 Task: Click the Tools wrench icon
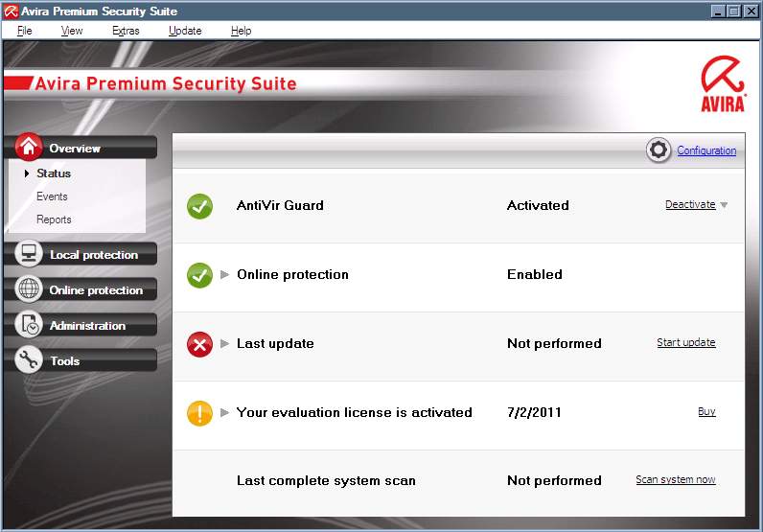30,360
